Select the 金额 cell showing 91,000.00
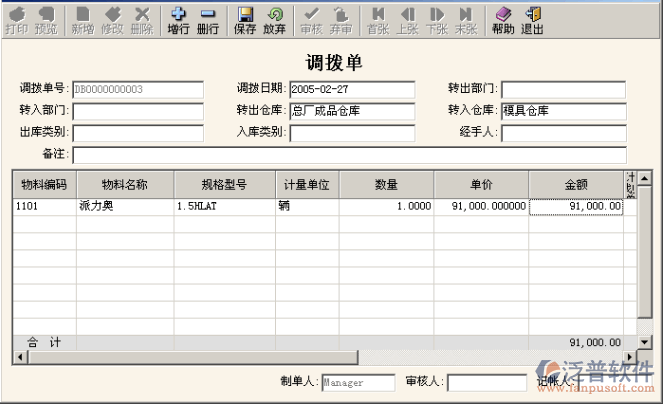Viewport: 665px width, 404px height. 576,207
